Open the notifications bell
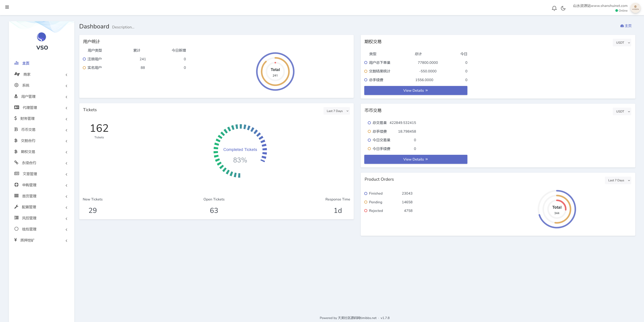 554,8
